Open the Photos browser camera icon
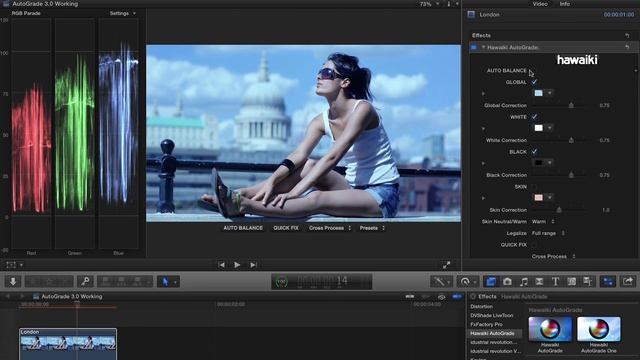Image resolution: width=640 pixels, height=360 pixels. click(507, 281)
